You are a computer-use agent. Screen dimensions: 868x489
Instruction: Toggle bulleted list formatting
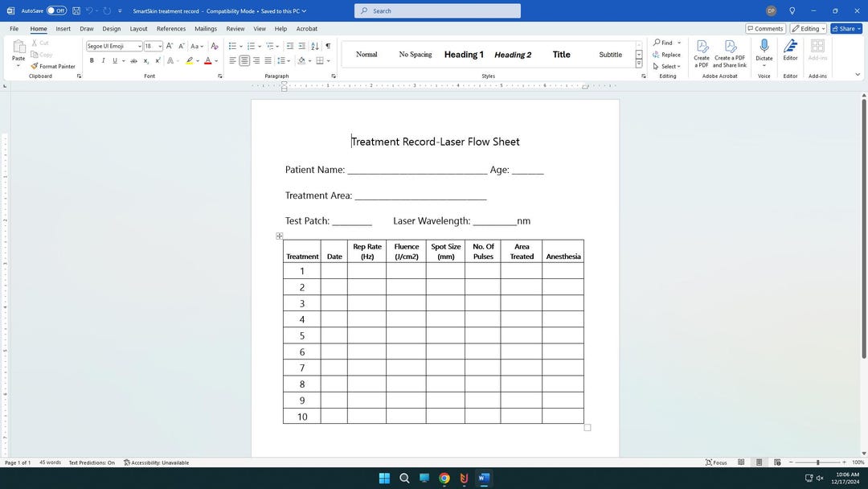pos(231,46)
